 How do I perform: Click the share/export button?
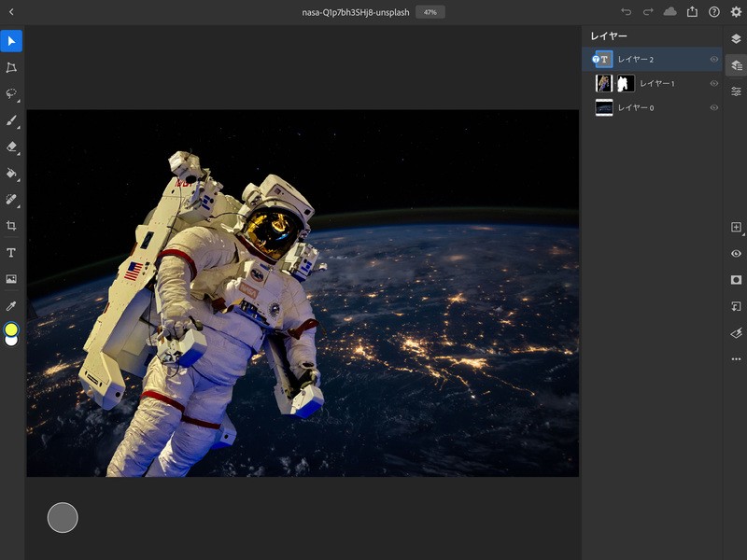692,12
